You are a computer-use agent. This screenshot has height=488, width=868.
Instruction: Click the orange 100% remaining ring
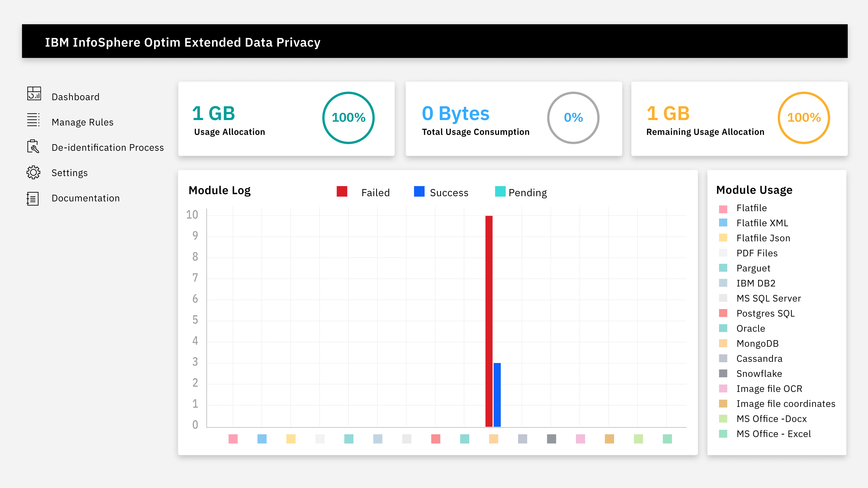pyautogui.click(x=804, y=118)
